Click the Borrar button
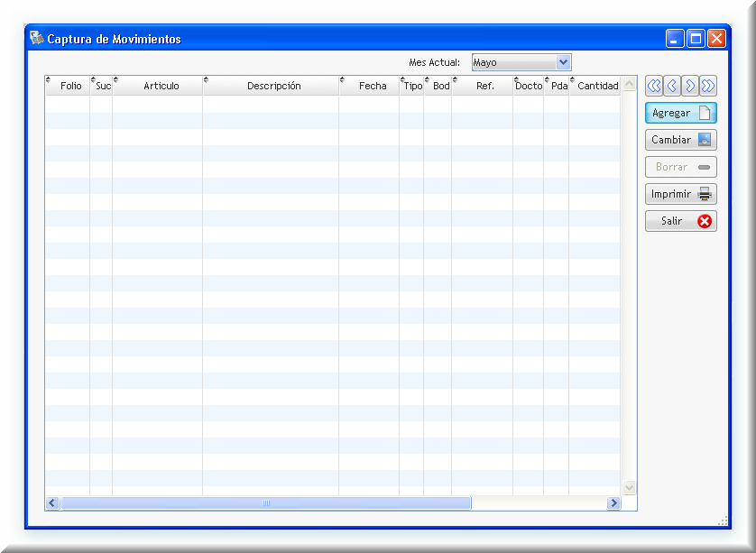This screenshot has height=553, width=756. 681,167
